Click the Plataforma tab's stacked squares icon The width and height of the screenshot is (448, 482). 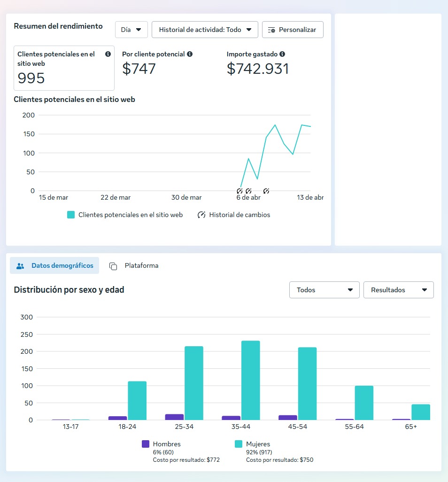coord(113,266)
